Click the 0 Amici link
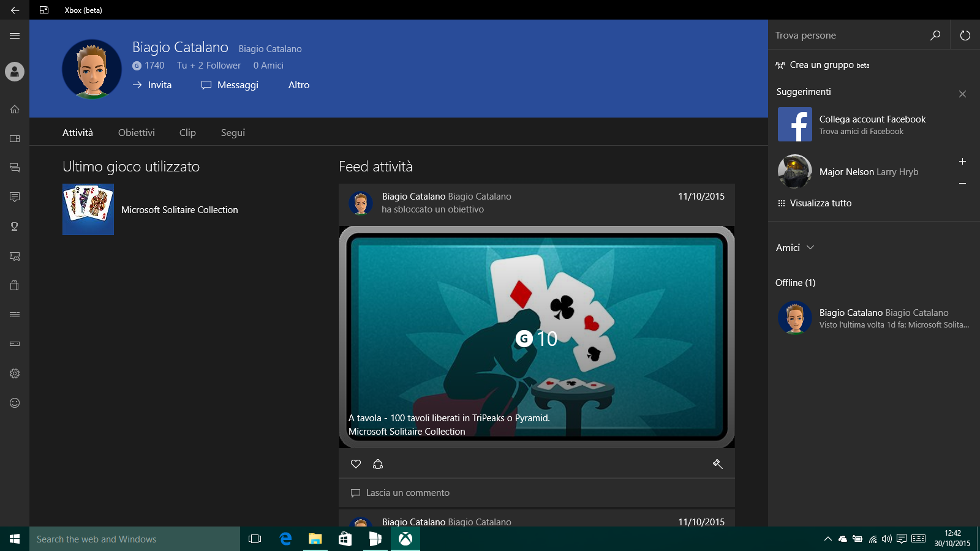This screenshot has height=551, width=980. tap(268, 66)
